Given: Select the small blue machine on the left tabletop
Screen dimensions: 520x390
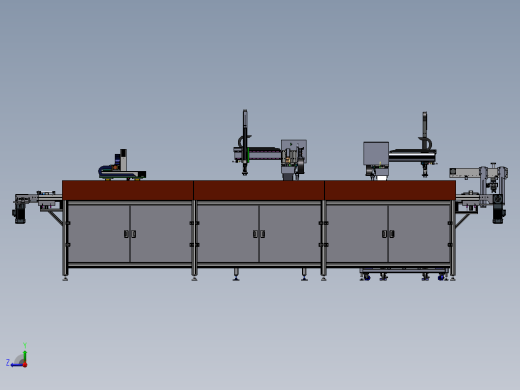Looking at the screenshot, I should [x=122, y=166].
